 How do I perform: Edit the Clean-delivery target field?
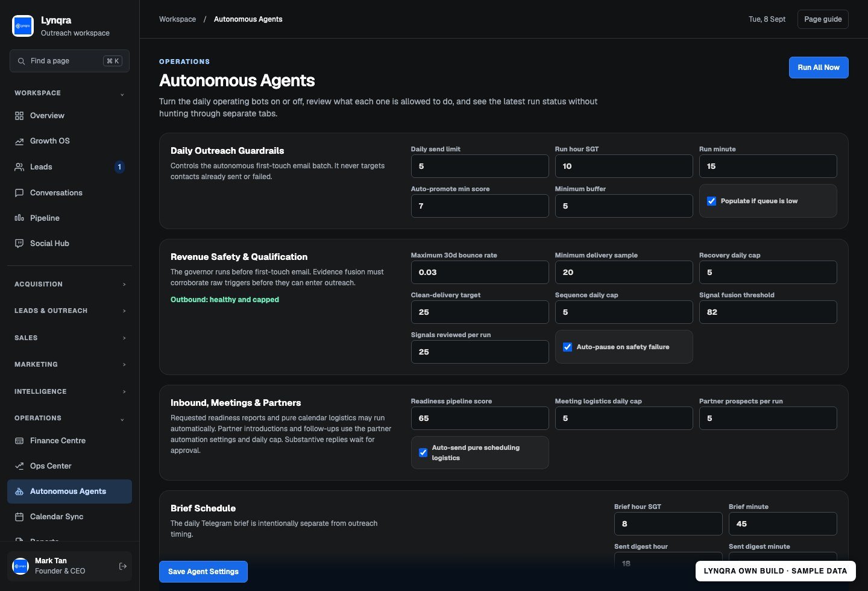click(480, 312)
